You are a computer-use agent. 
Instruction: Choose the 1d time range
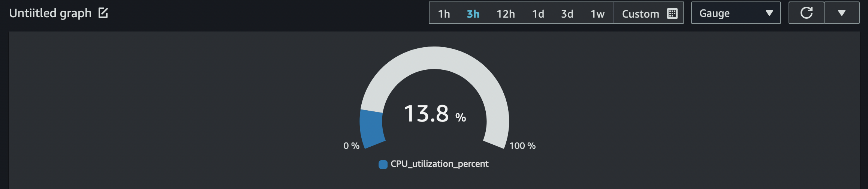coord(538,14)
